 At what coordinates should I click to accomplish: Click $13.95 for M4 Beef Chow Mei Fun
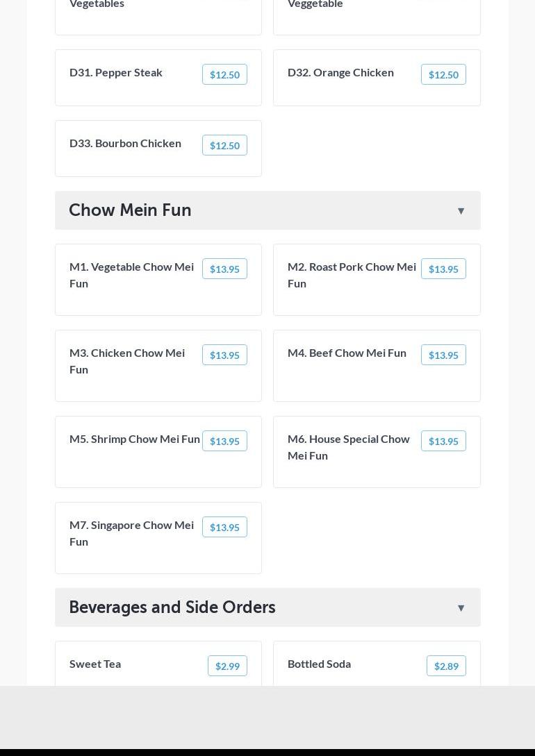click(443, 355)
